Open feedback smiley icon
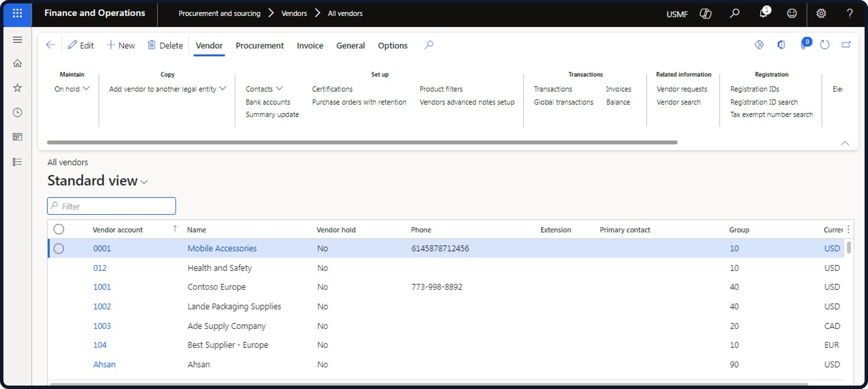 (792, 13)
